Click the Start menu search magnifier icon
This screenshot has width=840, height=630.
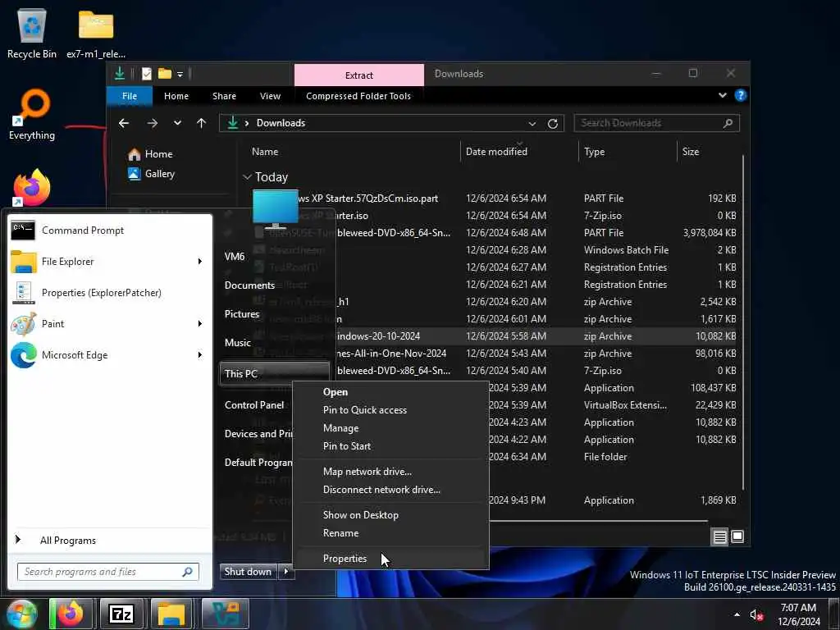point(187,572)
